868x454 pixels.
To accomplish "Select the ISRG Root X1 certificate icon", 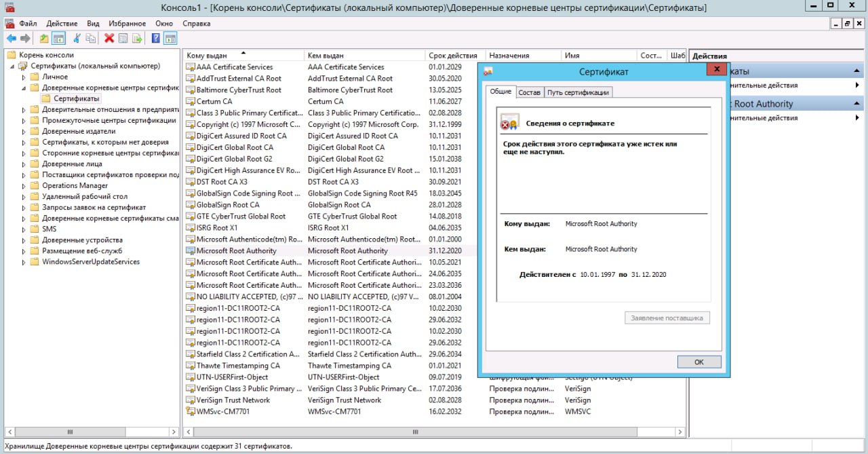I will tap(190, 228).
